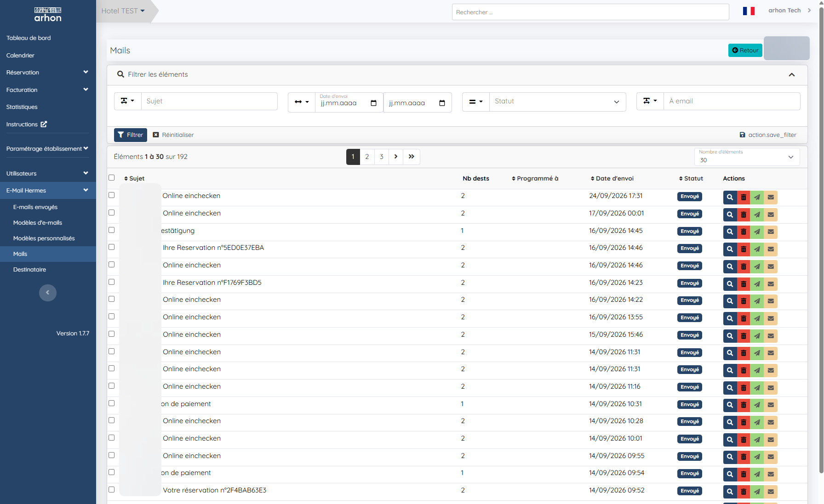
Task: Click the Filtrer button
Action: (131, 135)
